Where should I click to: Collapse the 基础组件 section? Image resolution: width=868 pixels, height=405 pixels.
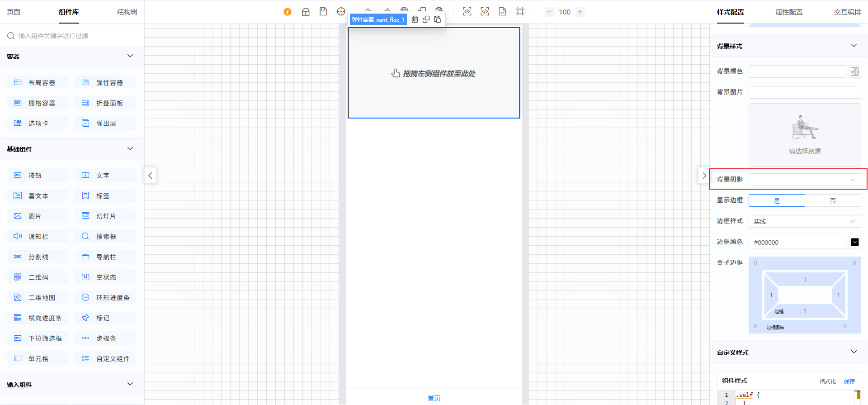coord(130,149)
